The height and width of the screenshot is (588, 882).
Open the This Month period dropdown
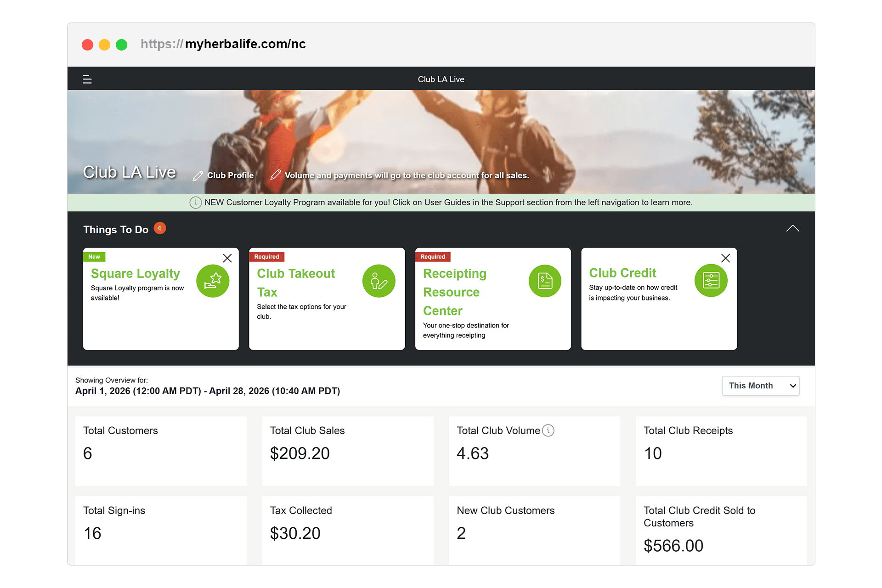(x=760, y=386)
